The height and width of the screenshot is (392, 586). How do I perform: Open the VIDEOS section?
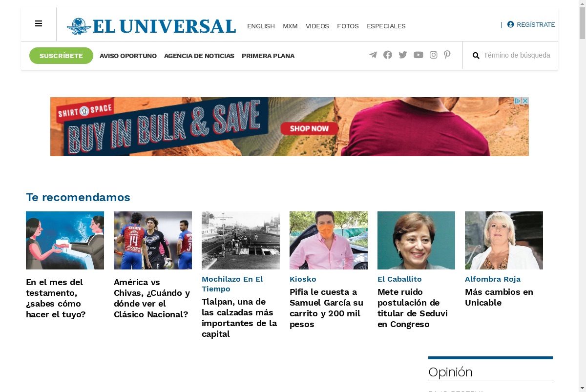(317, 26)
